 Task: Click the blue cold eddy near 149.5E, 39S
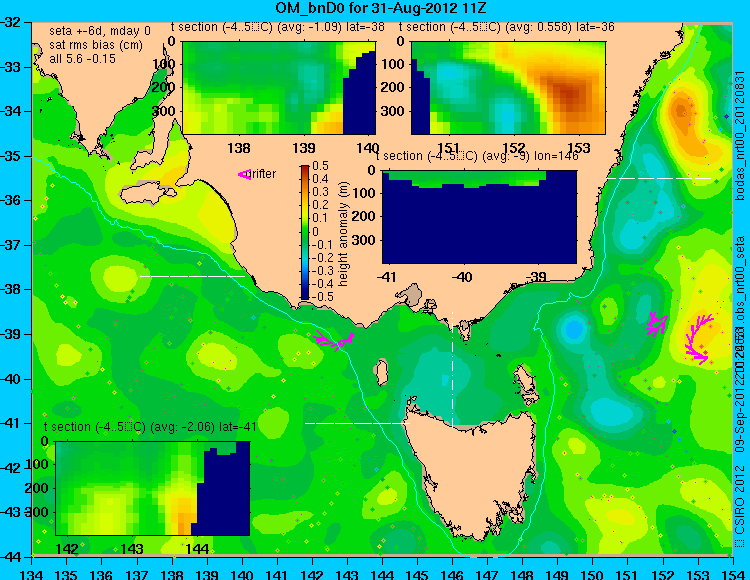point(574,329)
